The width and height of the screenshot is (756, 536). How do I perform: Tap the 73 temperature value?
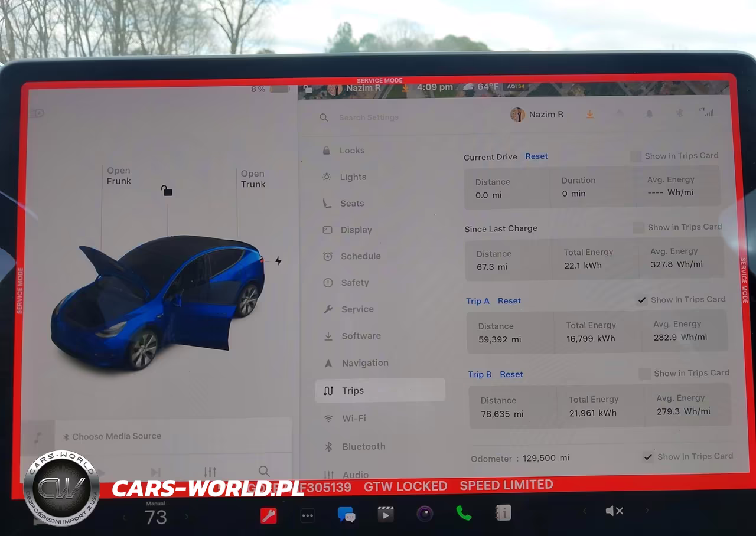[156, 518]
